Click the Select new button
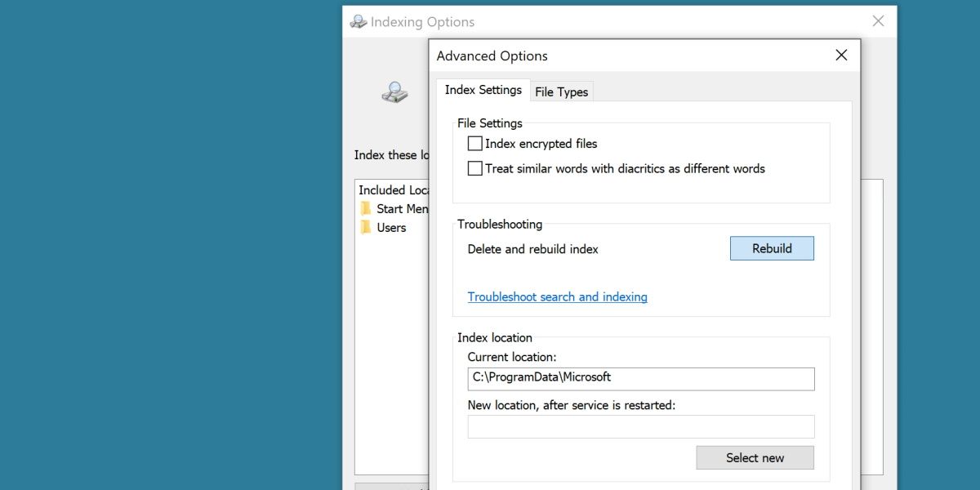Image resolution: width=980 pixels, height=490 pixels. tap(754, 457)
